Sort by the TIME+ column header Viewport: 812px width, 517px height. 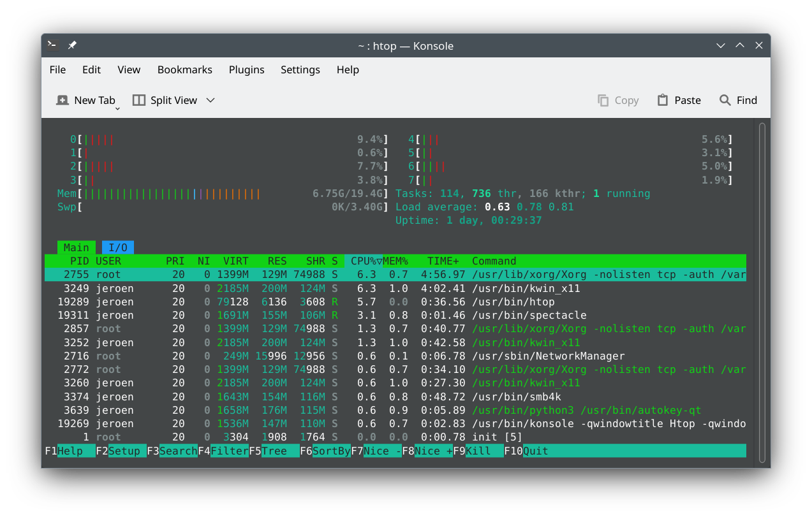(443, 261)
